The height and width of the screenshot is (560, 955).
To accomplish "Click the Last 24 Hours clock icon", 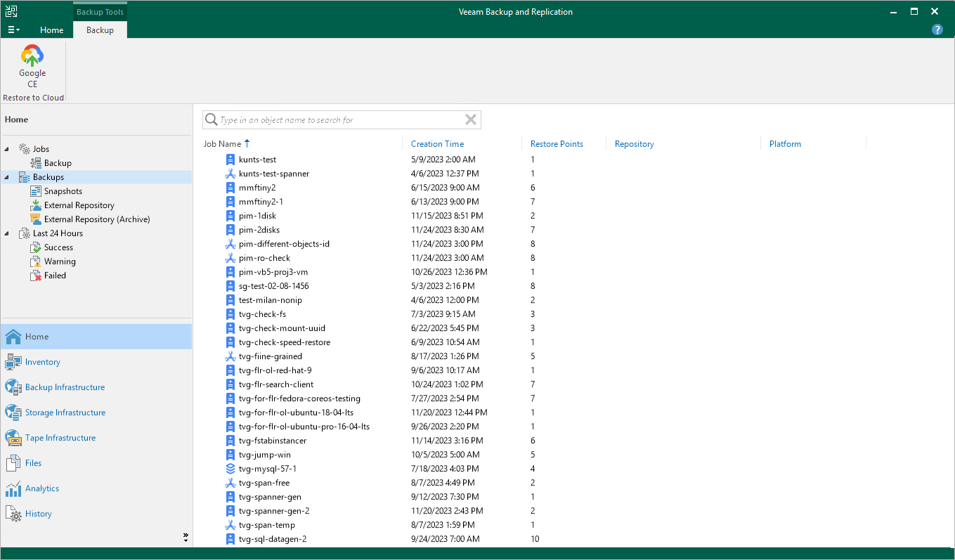I will pyautogui.click(x=25, y=233).
